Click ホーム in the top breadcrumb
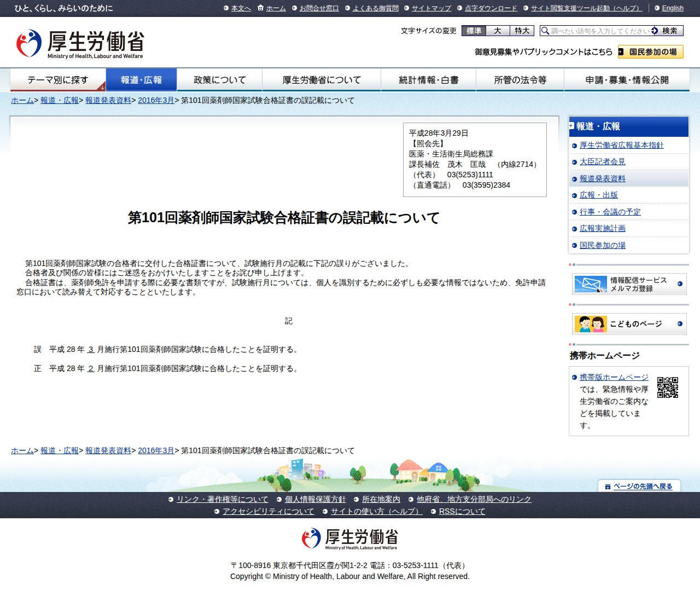Screen dimensions: 700x608 [x=22, y=100]
